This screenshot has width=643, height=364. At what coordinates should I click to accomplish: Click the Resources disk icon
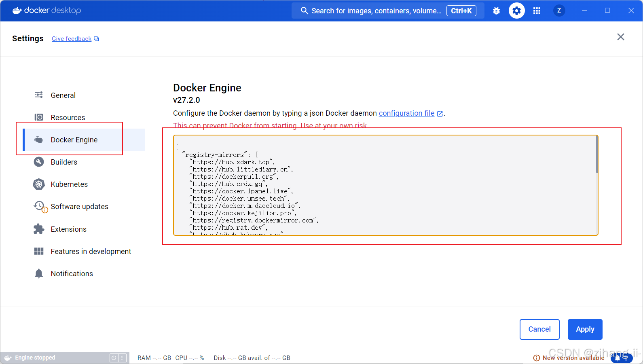click(39, 117)
